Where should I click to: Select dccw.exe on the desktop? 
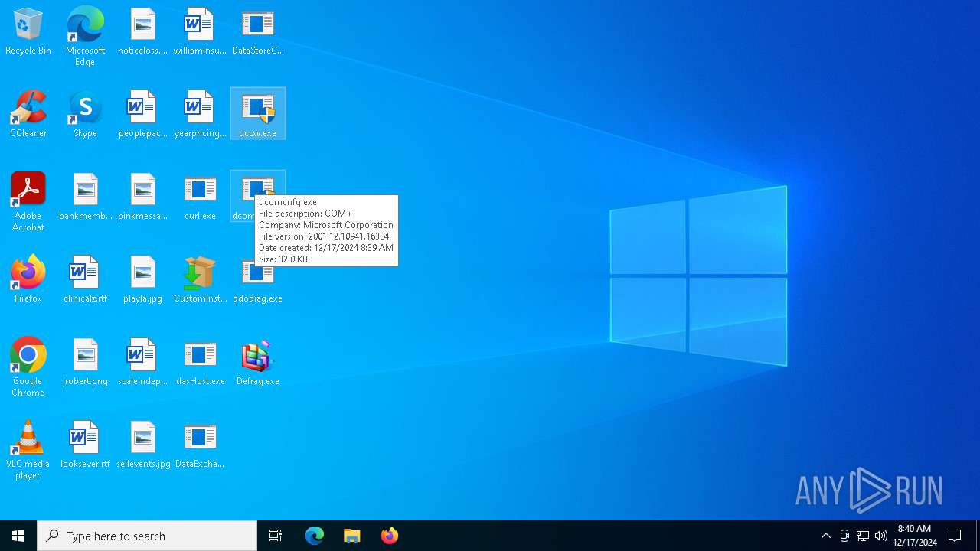pos(258,113)
